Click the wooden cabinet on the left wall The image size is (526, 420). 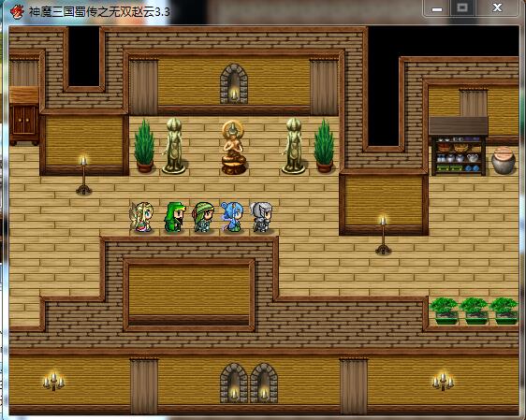[24, 116]
